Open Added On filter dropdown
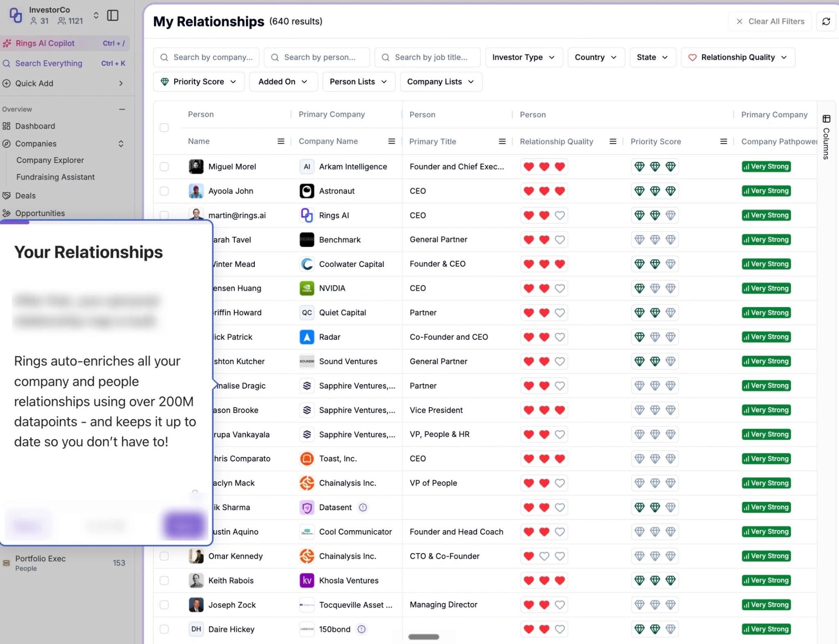The width and height of the screenshot is (839, 644). click(x=283, y=82)
